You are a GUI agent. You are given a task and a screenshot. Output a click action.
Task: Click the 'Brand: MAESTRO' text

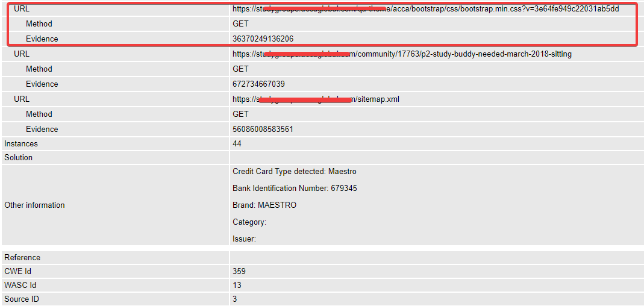click(264, 205)
